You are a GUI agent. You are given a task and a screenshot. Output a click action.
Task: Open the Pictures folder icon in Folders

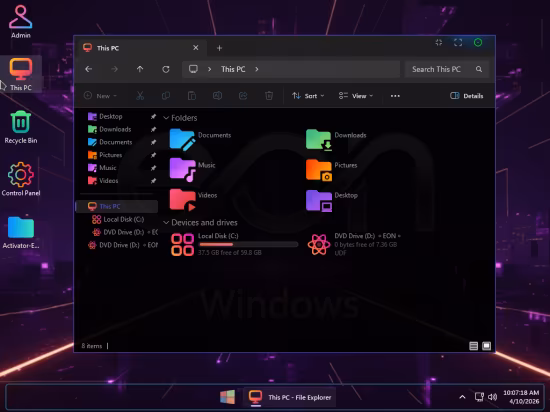(x=318, y=170)
